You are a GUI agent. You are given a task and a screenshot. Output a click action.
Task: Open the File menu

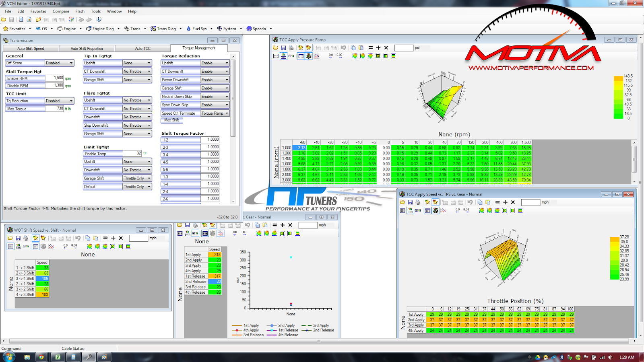8,11
